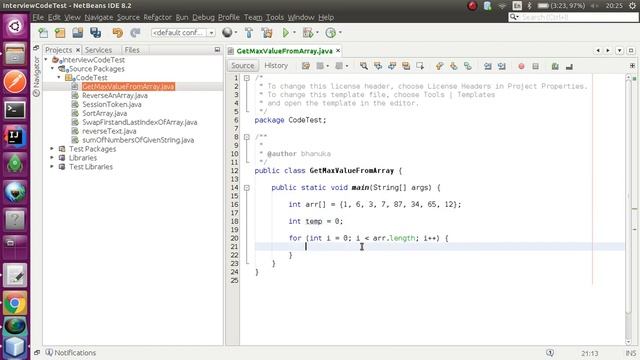The width and height of the screenshot is (640, 360).
Task: Open the Notifications status bar button
Action: pos(71,353)
